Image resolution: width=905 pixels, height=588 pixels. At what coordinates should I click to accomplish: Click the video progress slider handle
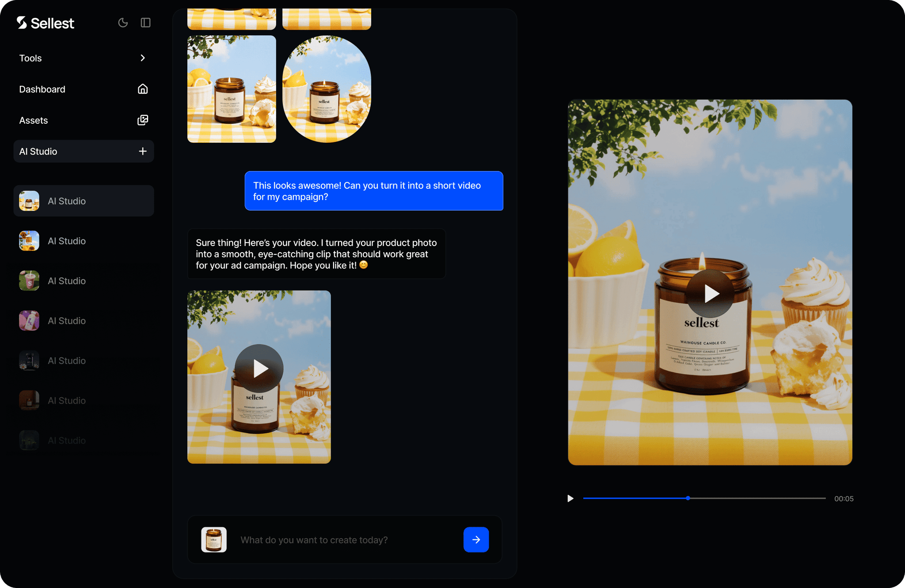[688, 498]
